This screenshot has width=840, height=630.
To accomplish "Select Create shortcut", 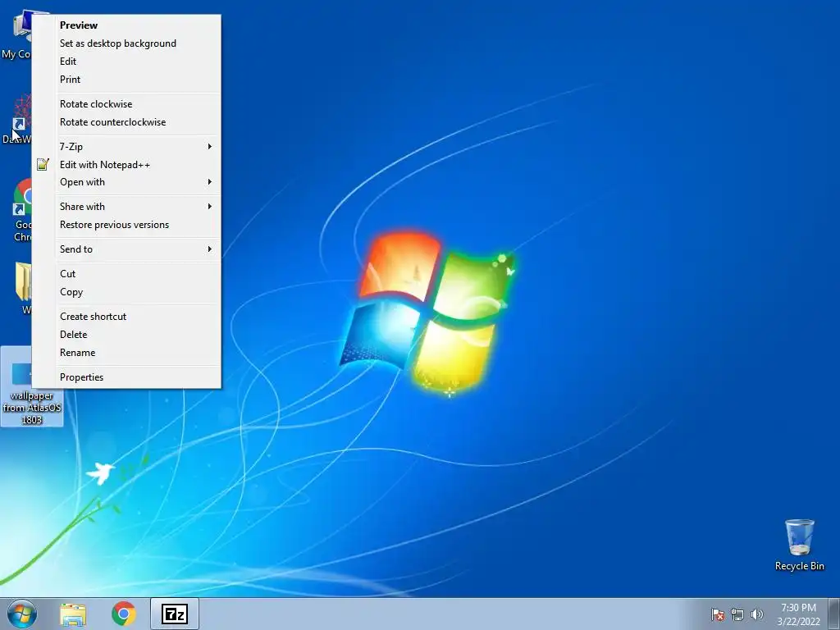I will coord(126,317).
